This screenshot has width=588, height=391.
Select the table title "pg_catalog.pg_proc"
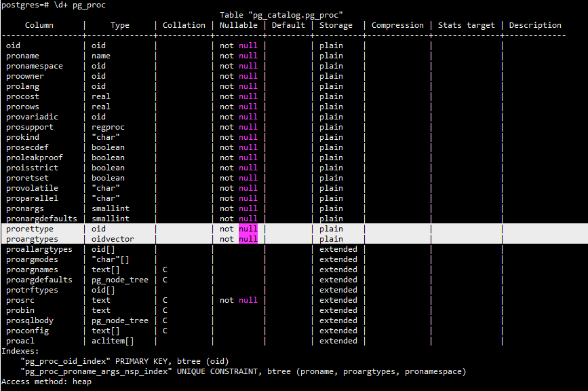point(296,15)
